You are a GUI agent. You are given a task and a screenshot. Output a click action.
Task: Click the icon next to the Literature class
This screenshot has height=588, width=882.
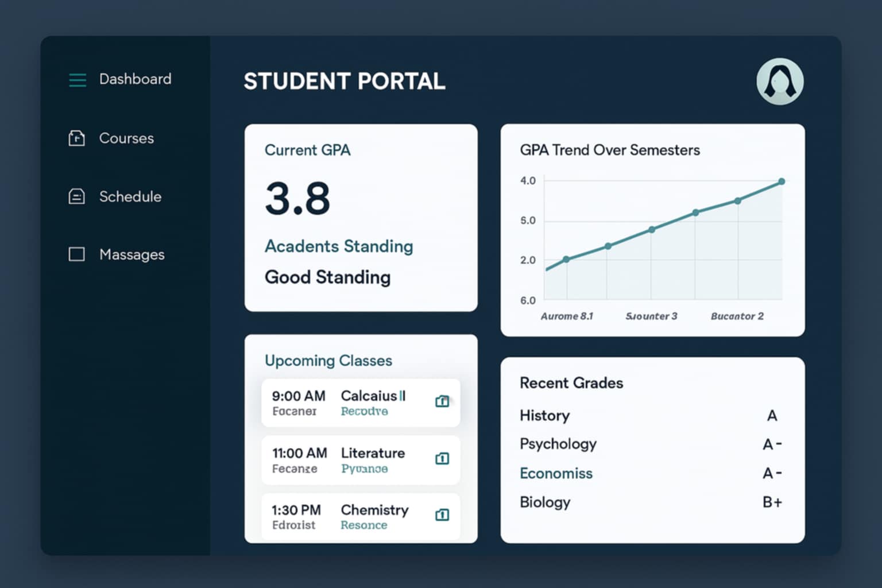click(x=442, y=459)
